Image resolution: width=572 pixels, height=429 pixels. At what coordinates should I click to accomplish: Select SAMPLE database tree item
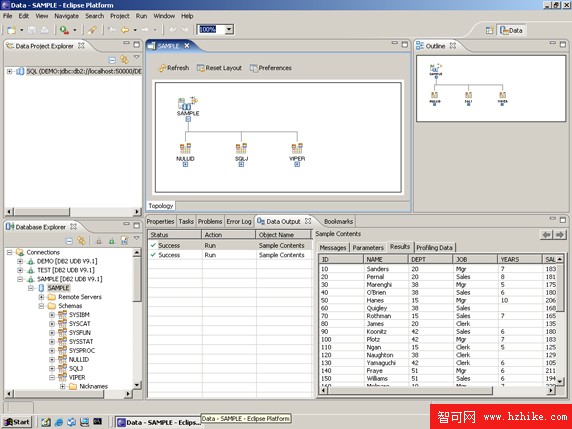[58, 288]
